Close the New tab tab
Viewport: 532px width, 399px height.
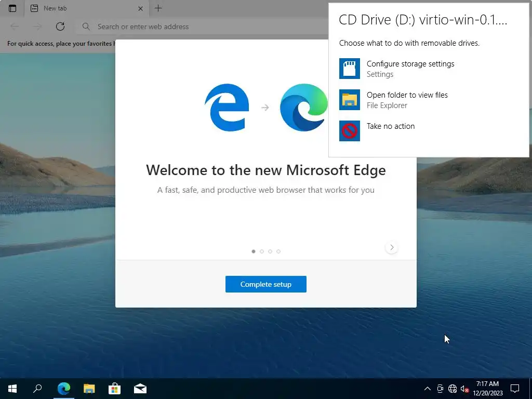[140, 8]
